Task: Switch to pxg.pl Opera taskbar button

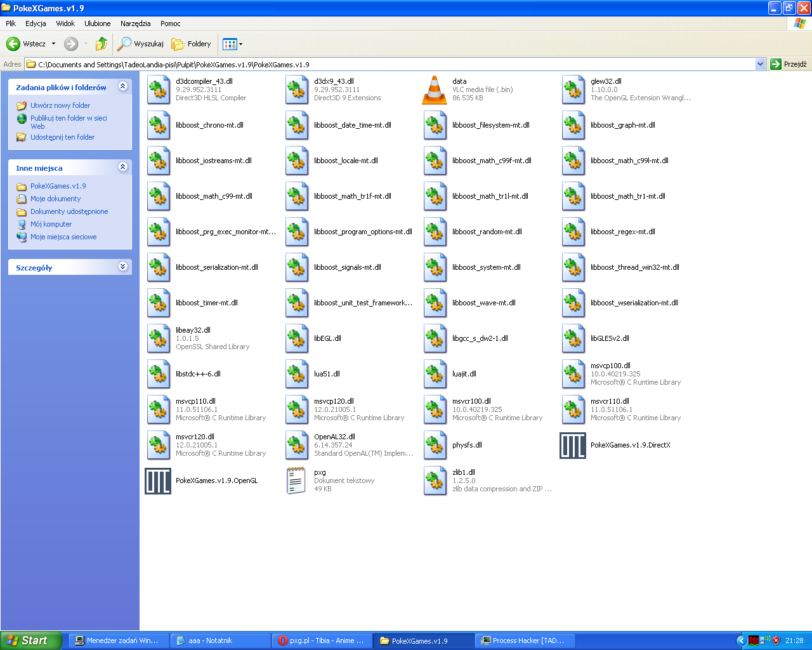Action: [322, 640]
